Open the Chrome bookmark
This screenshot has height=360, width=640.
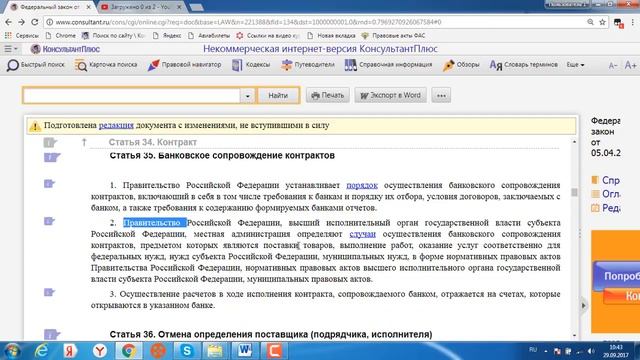pos(60,36)
